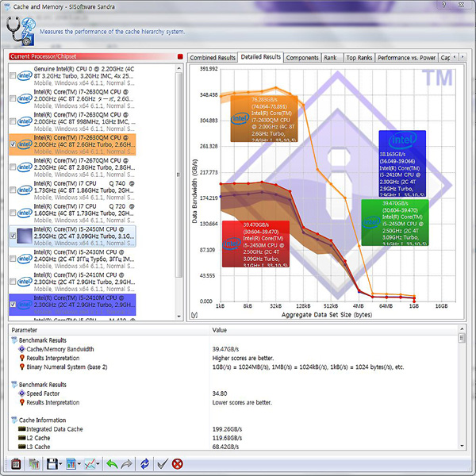Screen dimensions: 476x476
Task: Click the 199.26GB/s Integrated Data Cache value
Action: tap(227, 429)
